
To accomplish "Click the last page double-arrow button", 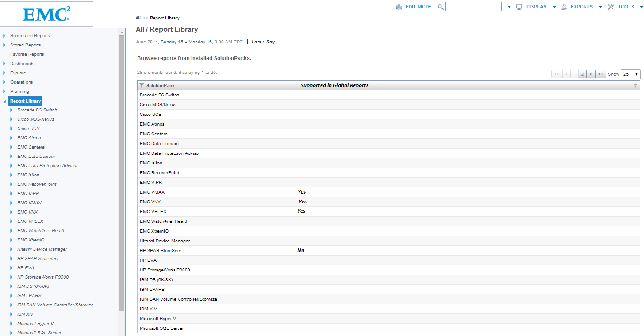I will tap(600, 74).
